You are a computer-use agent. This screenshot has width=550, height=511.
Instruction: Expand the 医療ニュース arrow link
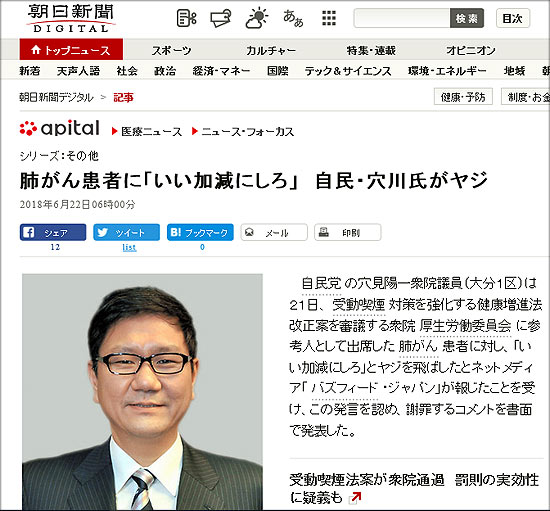(x=147, y=132)
